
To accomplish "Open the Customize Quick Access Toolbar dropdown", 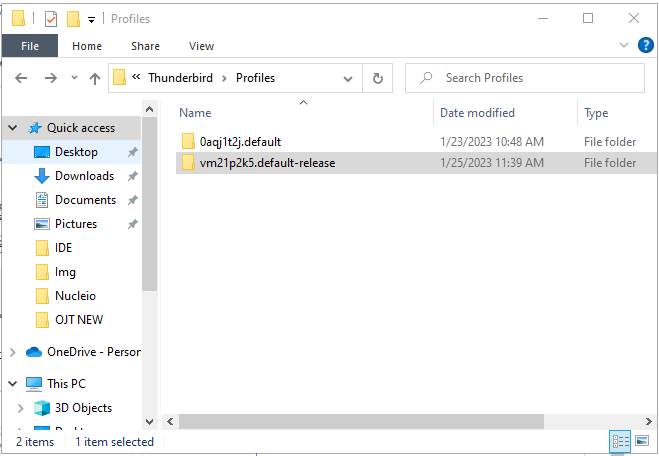I will pyautogui.click(x=91, y=20).
